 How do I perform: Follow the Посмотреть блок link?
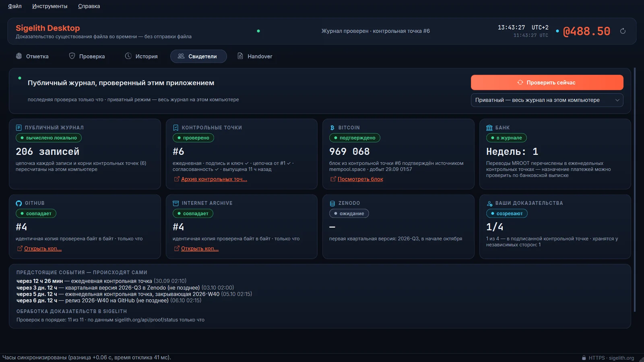[x=360, y=179]
